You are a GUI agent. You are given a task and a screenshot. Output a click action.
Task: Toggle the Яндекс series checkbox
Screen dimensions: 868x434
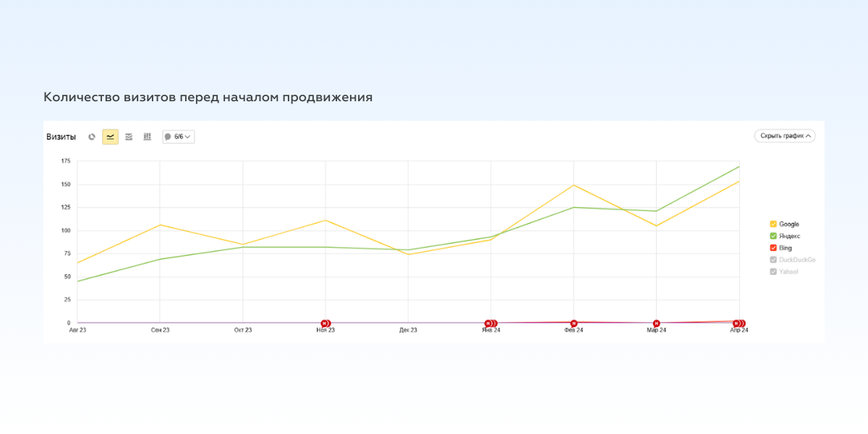(773, 236)
